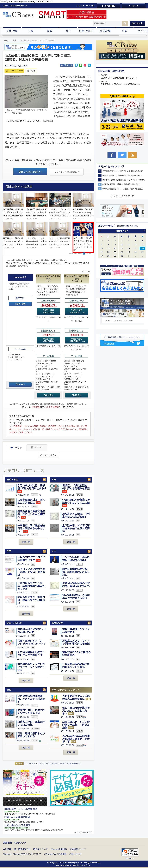Open sidebar Facebook square icon
The image size is (148, 868).
tap(112, 155)
